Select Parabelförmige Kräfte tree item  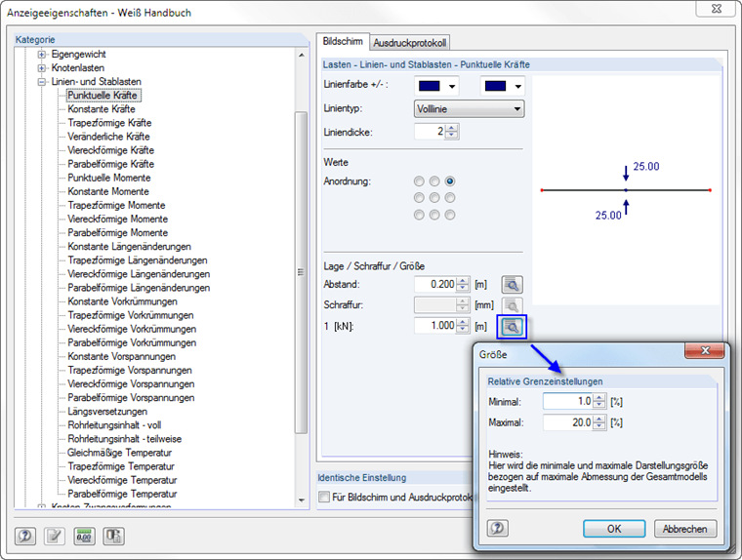click(111, 164)
